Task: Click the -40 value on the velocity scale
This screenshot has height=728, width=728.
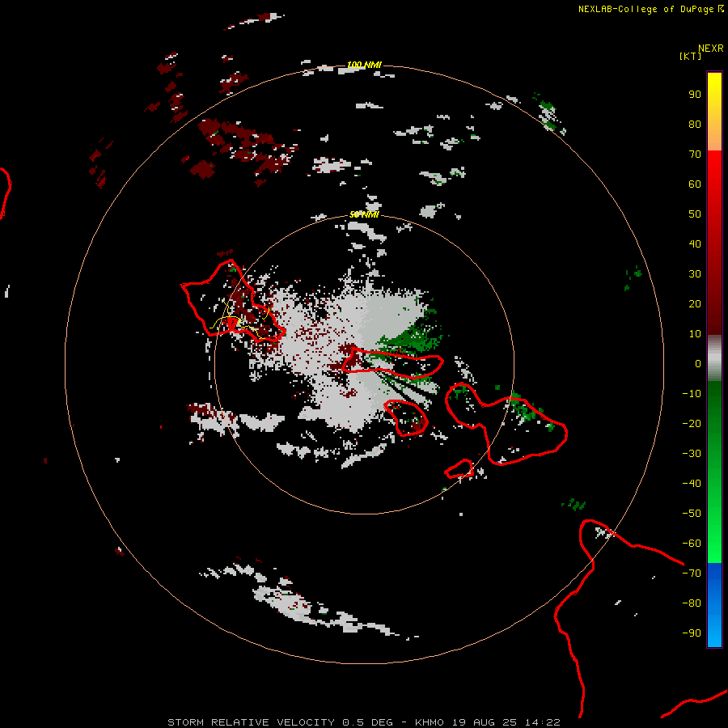Action: pyautogui.click(x=692, y=484)
